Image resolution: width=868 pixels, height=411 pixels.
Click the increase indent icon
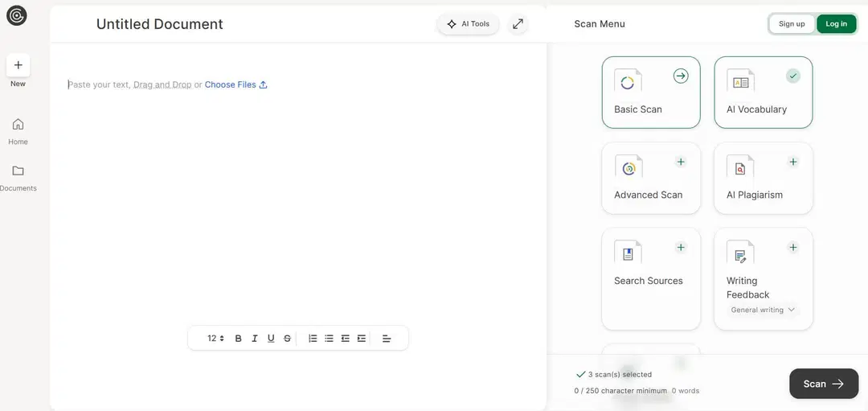pyautogui.click(x=362, y=339)
